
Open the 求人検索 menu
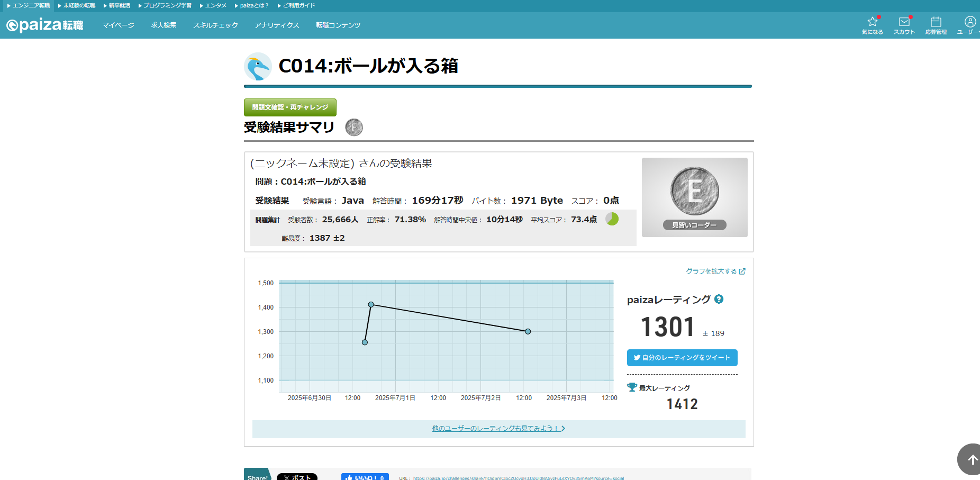pyautogui.click(x=164, y=25)
